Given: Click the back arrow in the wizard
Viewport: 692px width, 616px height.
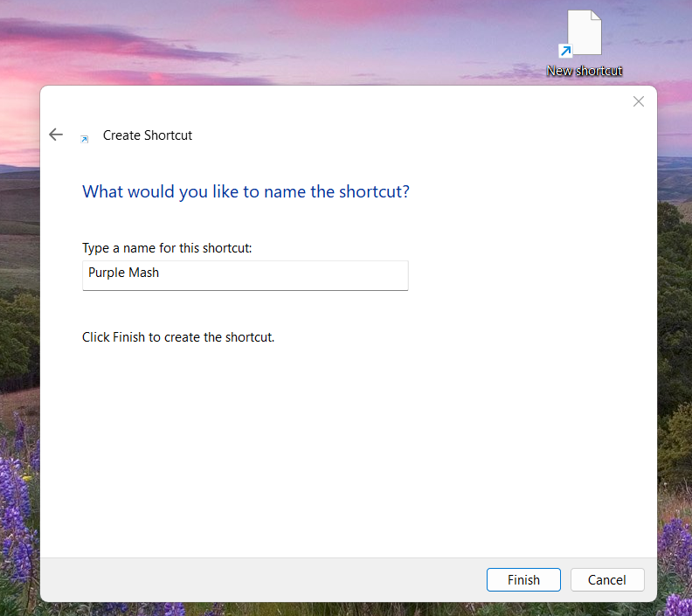Looking at the screenshot, I should (56, 135).
